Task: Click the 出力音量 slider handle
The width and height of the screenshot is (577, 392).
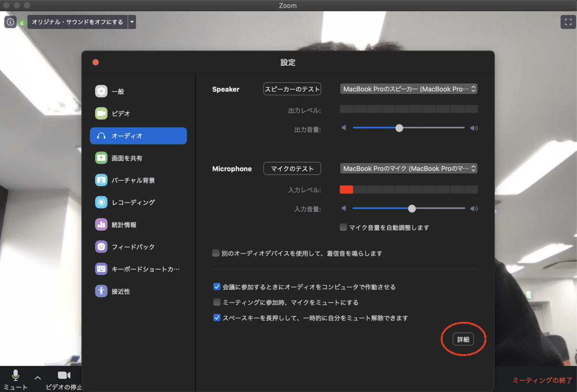Action: coord(399,128)
